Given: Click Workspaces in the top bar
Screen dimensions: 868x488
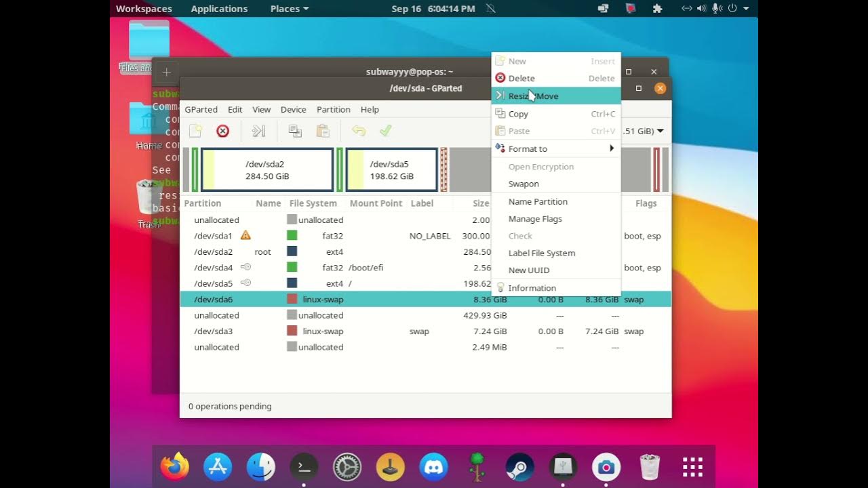Looking at the screenshot, I should click(x=144, y=9).
